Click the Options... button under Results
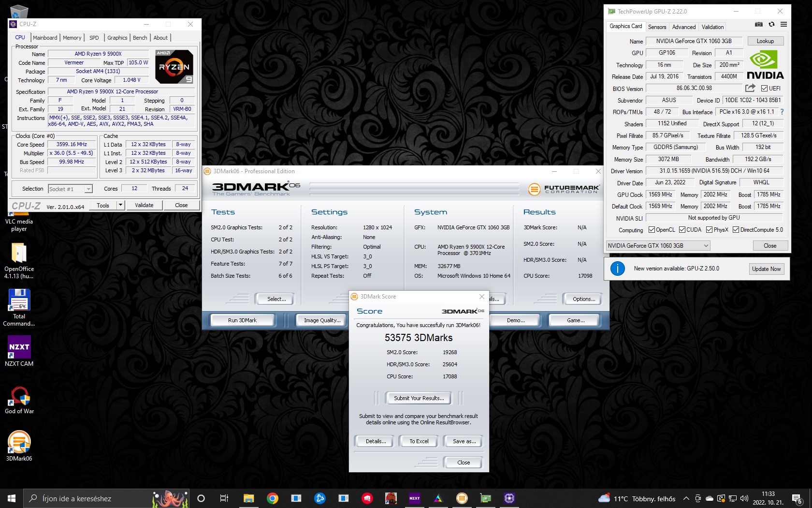The height and width of the screenshot is (508, 812). tap(584, 299)
